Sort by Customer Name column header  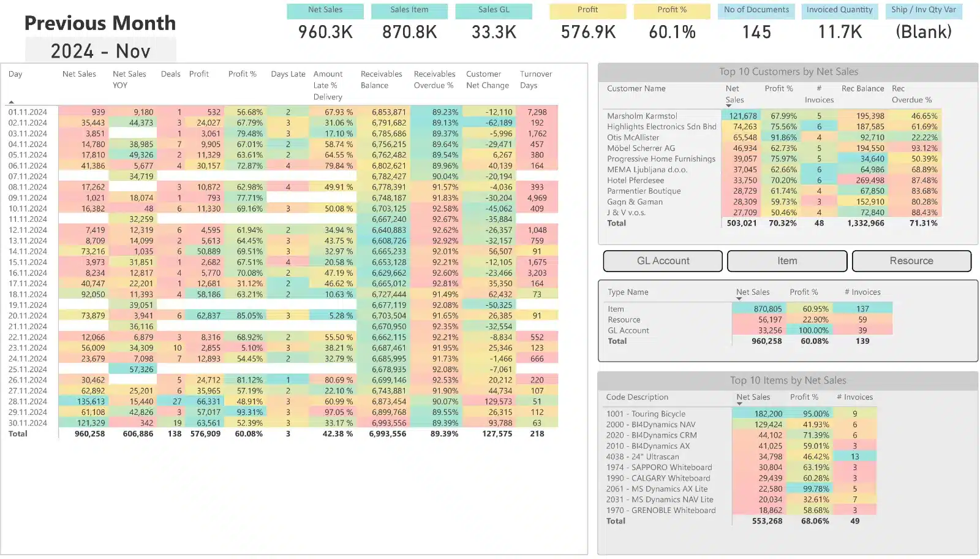coord(636,89)
